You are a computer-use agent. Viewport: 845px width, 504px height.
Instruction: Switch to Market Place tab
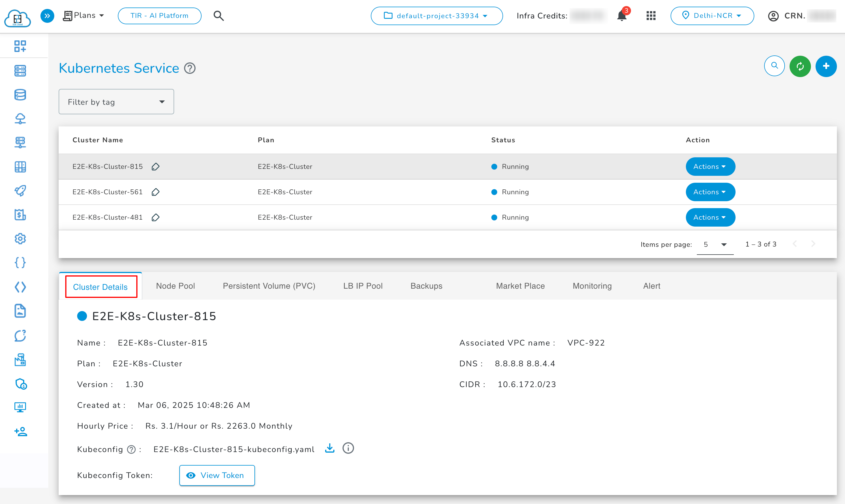520,286
